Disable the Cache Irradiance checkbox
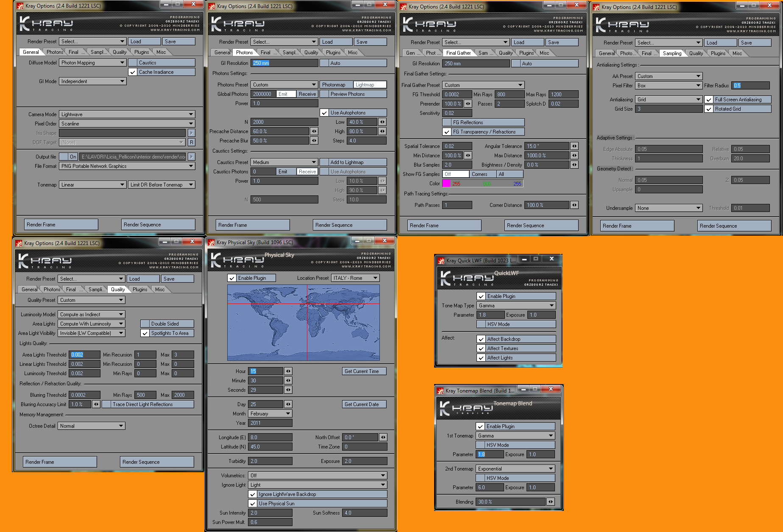Image resolution: width=783 pixels, height=532 pixels. pyautogui.click(x=133, y=72)
